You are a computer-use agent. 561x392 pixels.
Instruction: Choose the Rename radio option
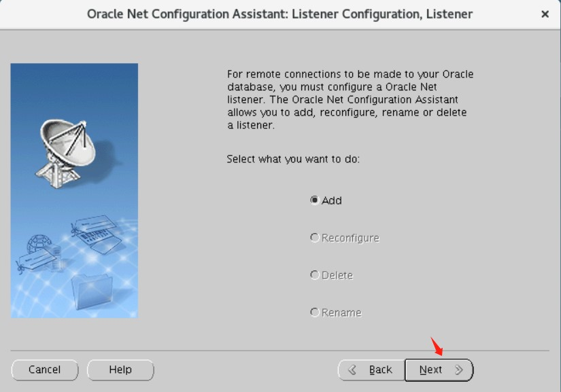[336, 313]
